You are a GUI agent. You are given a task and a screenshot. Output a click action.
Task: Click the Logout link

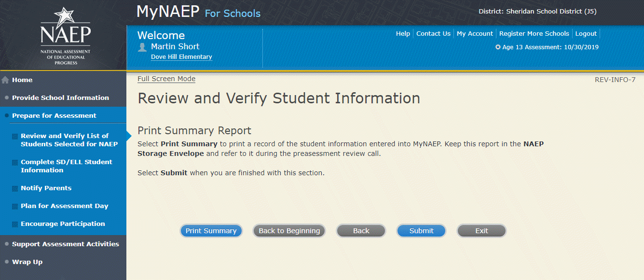pyautogui.click(x=586, y=34)
